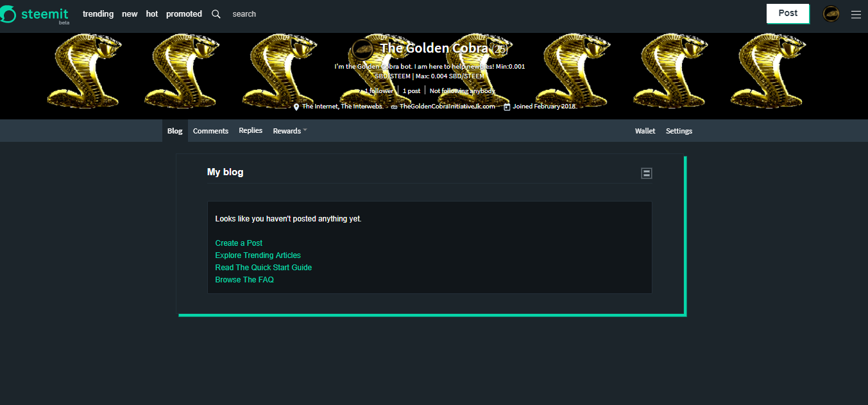Click The Internet, The Interwebs location text
This screenshot has height=405, width=868.
(x=342, y=107)
